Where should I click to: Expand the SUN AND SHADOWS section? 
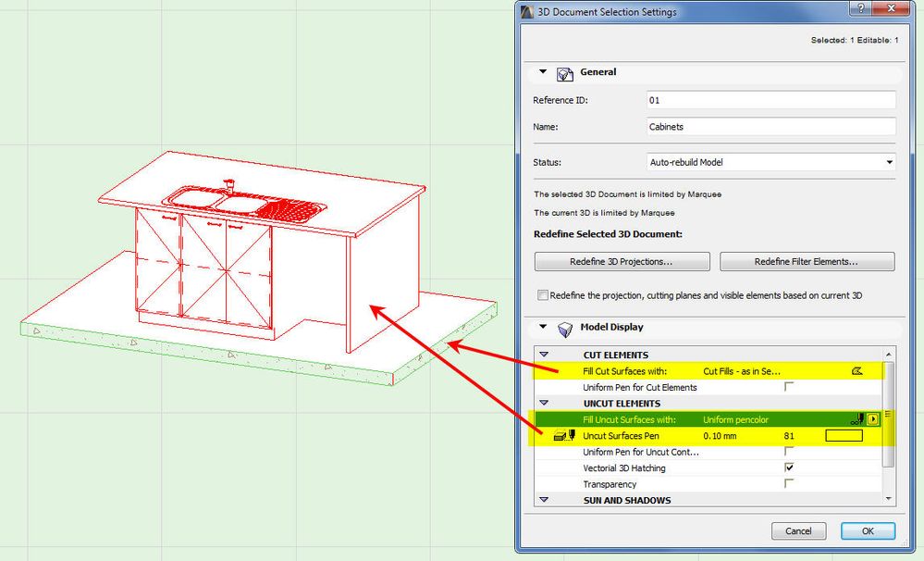(544, 499)
